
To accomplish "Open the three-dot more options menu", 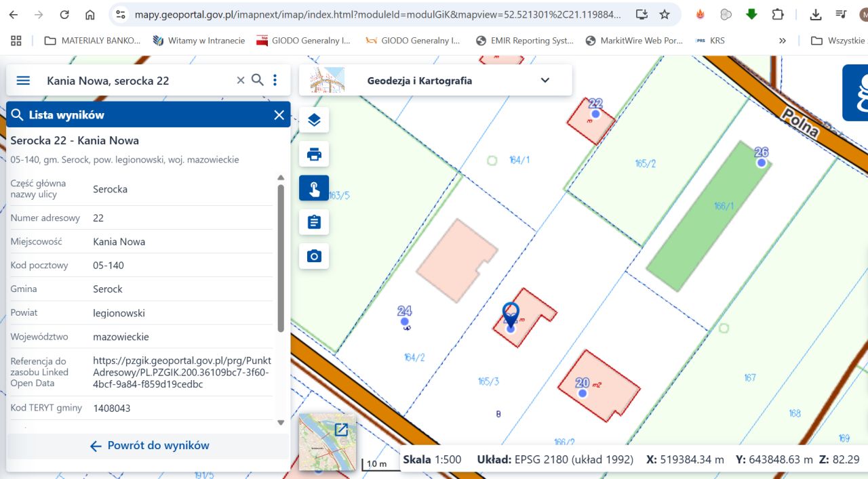I will pos(275,81).
